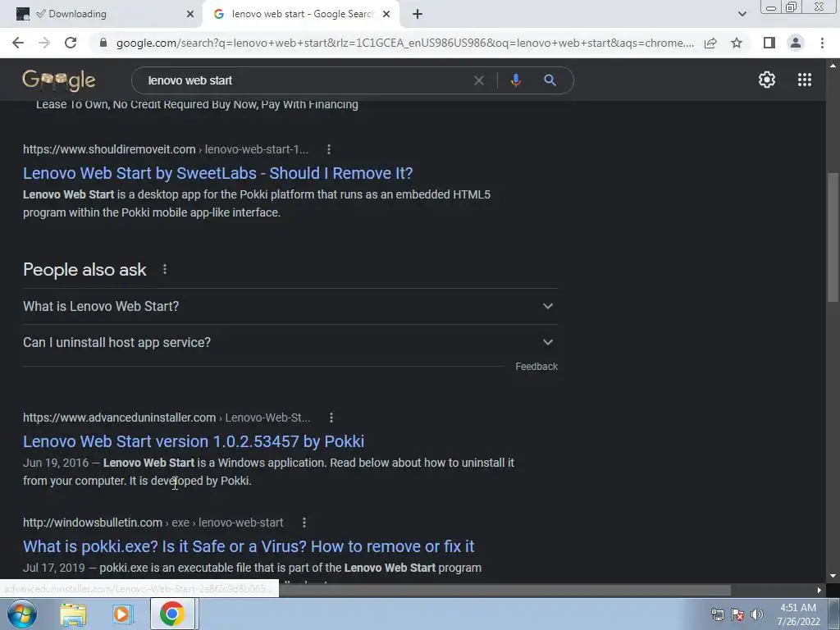The width and height of the screenshot is (840, 630).
Task: Close the Downloading tab
Action: (190, 14)
